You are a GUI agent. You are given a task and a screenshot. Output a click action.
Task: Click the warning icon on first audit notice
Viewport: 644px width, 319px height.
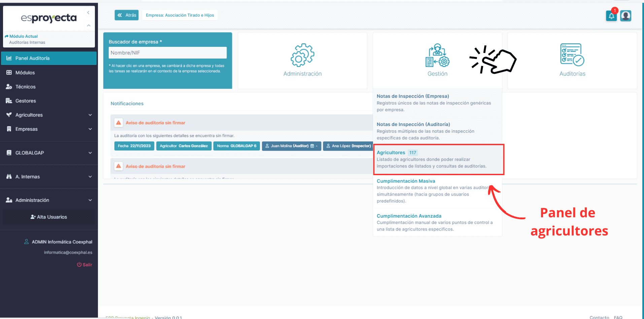[x=118, y=123]
